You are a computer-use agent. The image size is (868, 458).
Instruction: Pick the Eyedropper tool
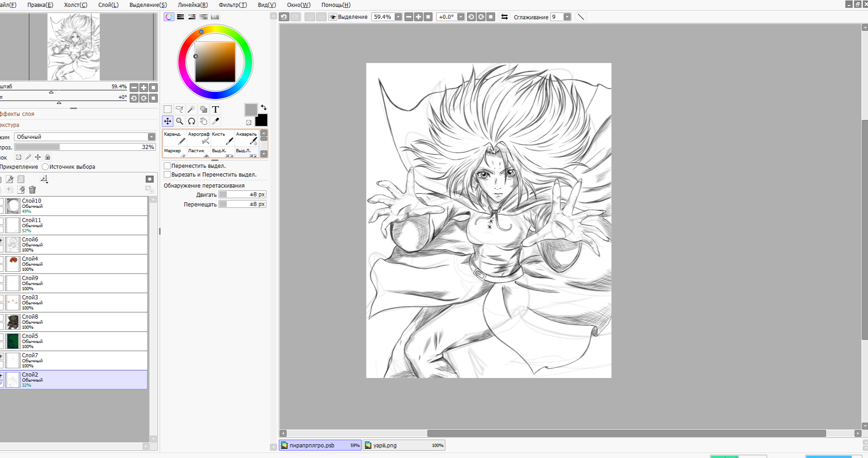(x=215, y=121)
